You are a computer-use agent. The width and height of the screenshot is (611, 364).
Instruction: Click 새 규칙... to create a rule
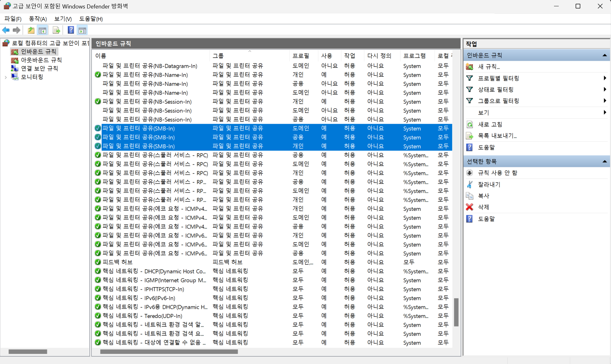click(x=489, y=66)
